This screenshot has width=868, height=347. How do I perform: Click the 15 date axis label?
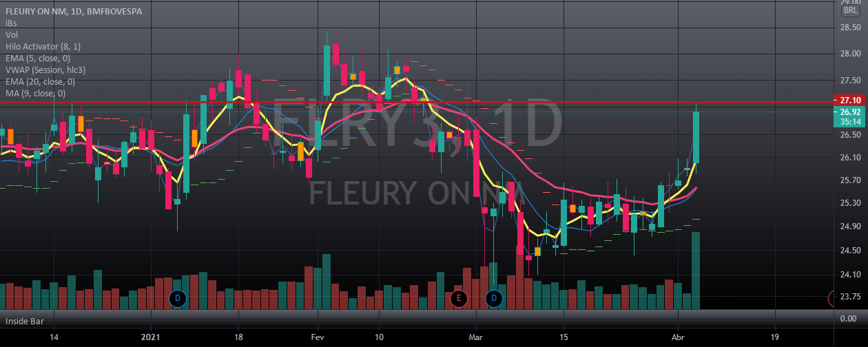[x=564, y=338]
